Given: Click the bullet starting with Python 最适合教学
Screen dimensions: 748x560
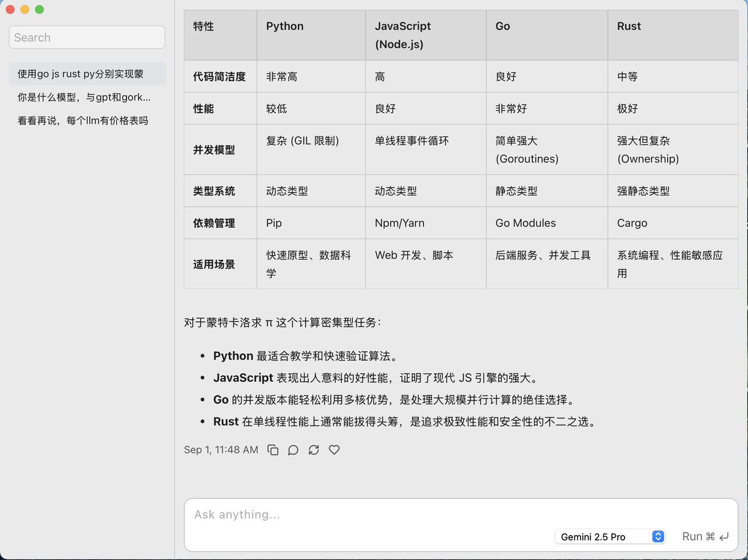Looking at the screenshot, I should pyautogui.click(x=305, y=356).
